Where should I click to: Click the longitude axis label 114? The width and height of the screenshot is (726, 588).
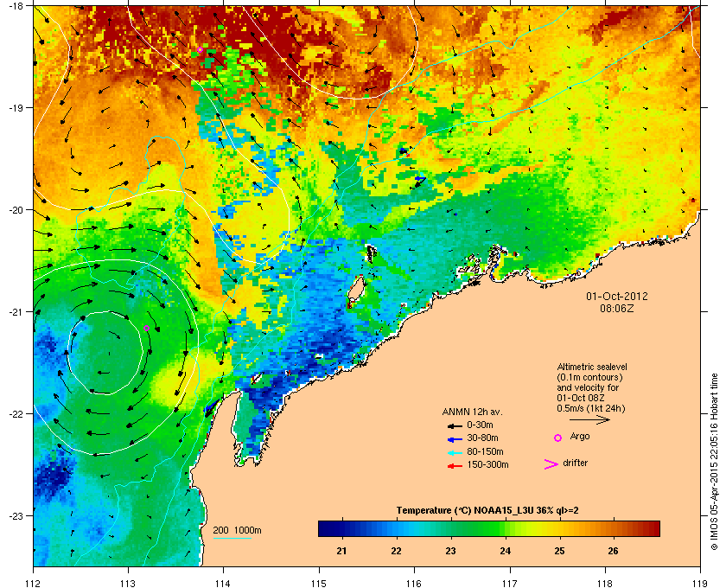[x=223, y=583]
